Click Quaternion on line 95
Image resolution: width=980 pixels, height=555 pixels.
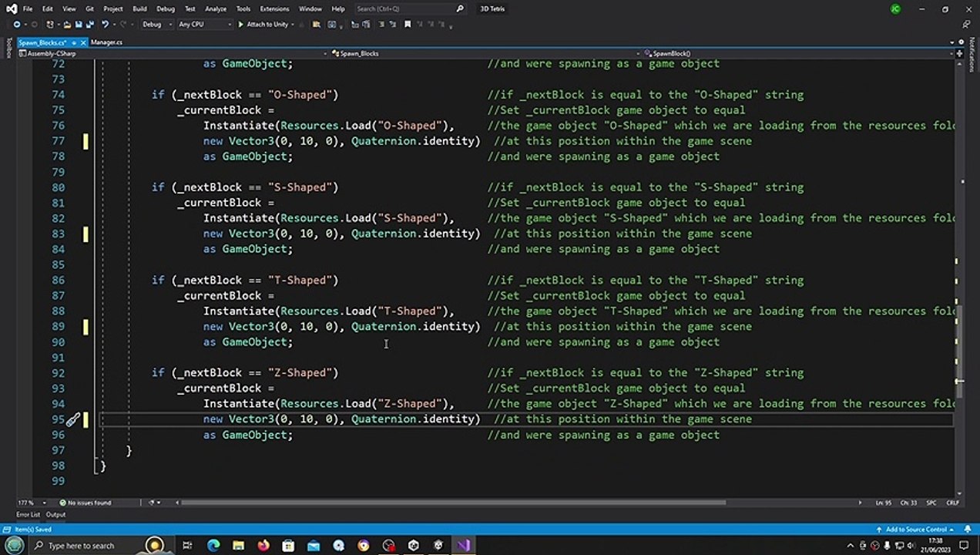(x=384, y=419)
